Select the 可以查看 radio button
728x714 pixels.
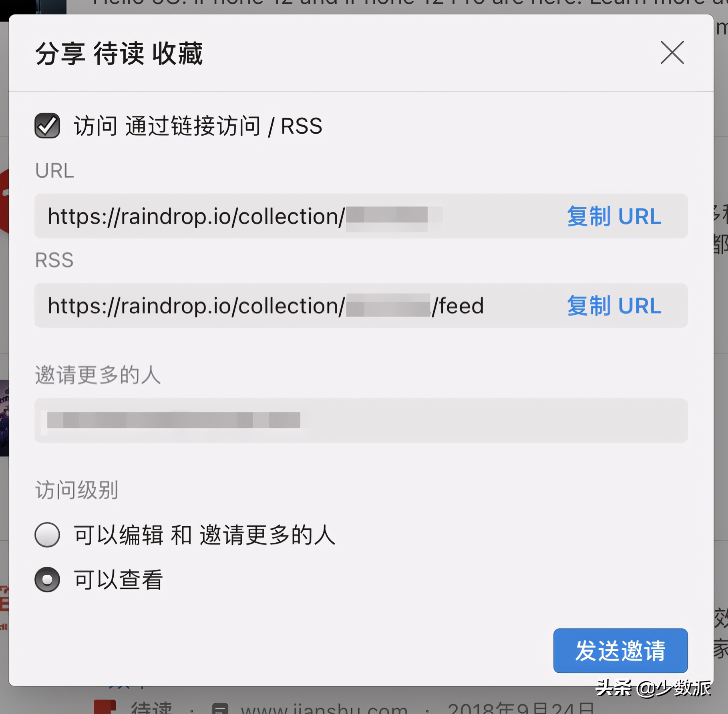point(47,580)
